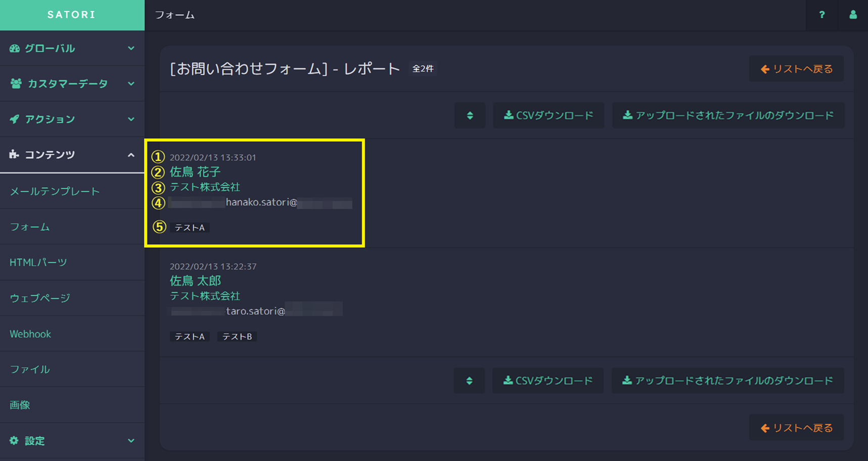Download results with the CSVダウンロード button
The width and height of the screenshot is (868, 461).
(549, 115)
